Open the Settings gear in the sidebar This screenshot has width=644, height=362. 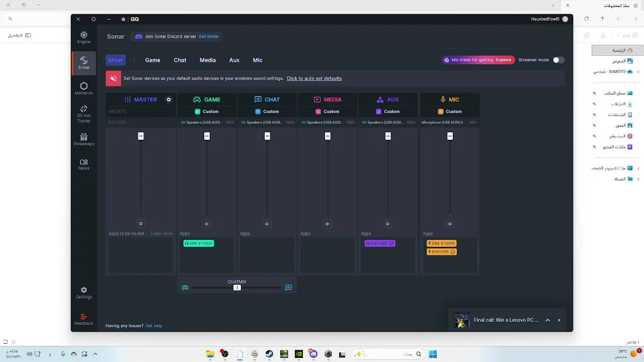point(84,293)
